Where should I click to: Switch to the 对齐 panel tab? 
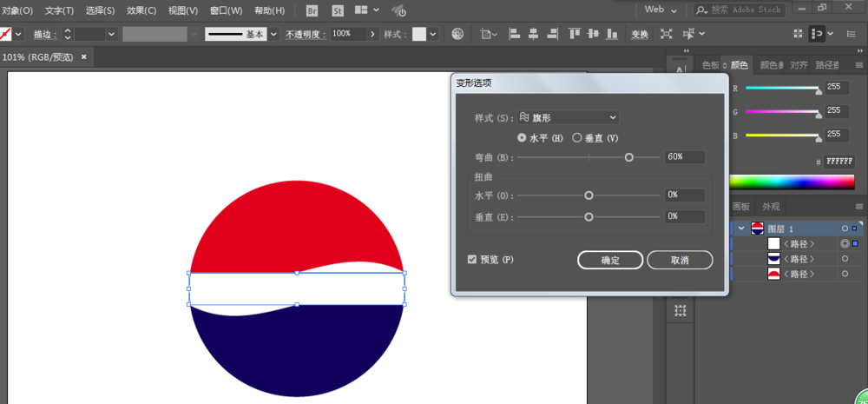click(799, 65)
